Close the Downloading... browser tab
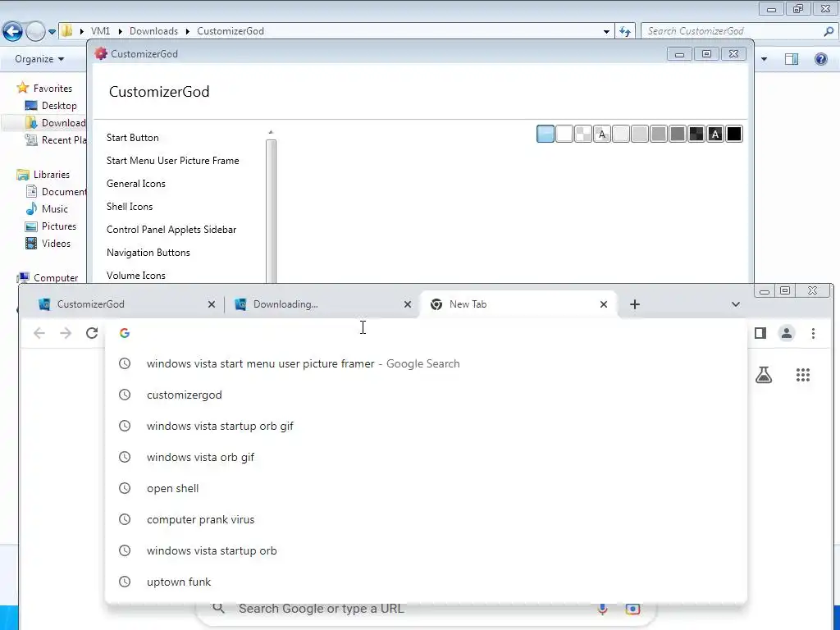This screenshot has width=840, height=630. click(x=408, y=304)
